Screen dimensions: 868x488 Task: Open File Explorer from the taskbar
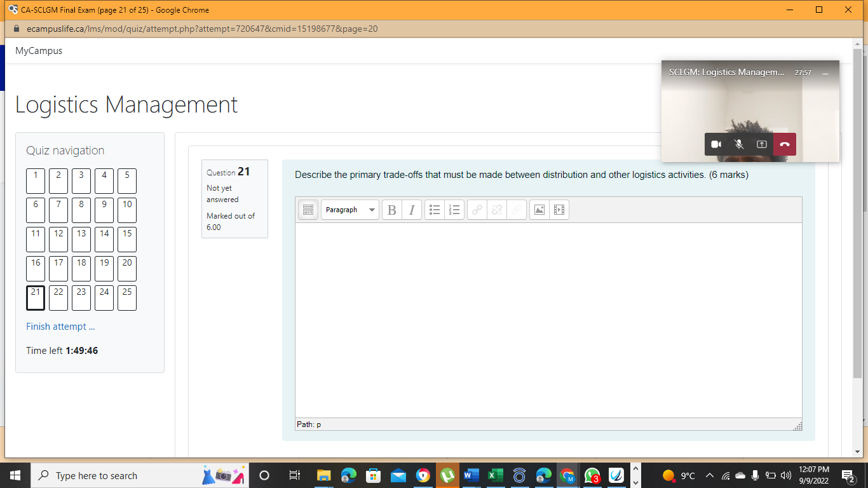coord(324,475)
